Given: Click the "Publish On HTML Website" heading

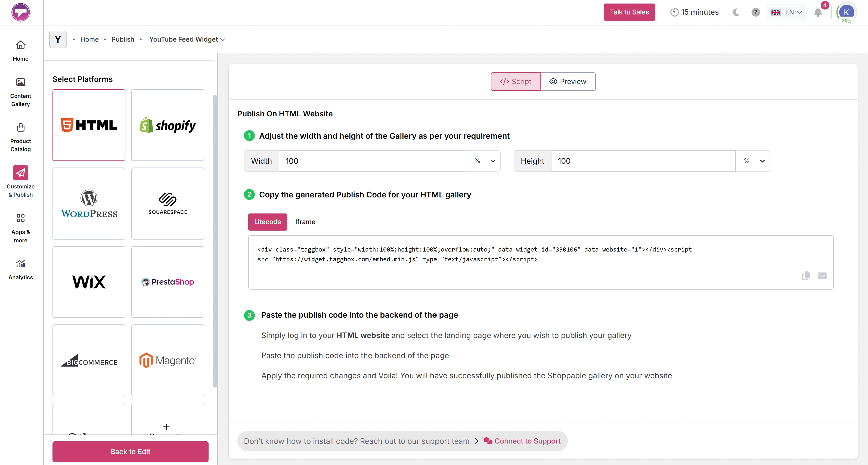Looking at the screenshot, I should point(285,114).
